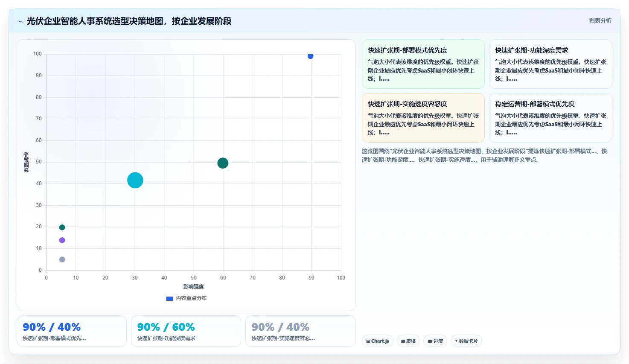Open the 稳定运营期-部署模式优先度 card

pyautogui.click(x=550, y=118)
